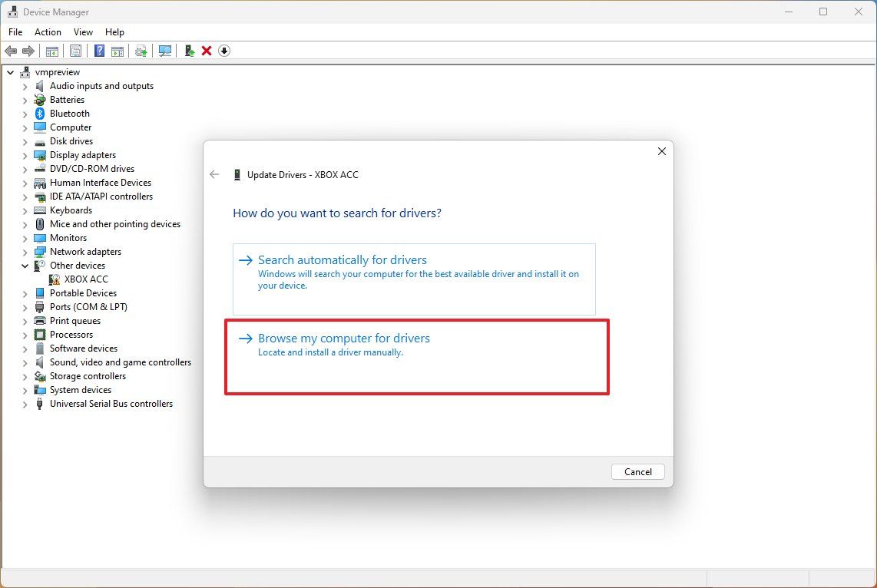Open the Action menu

(x=48, y=32)
